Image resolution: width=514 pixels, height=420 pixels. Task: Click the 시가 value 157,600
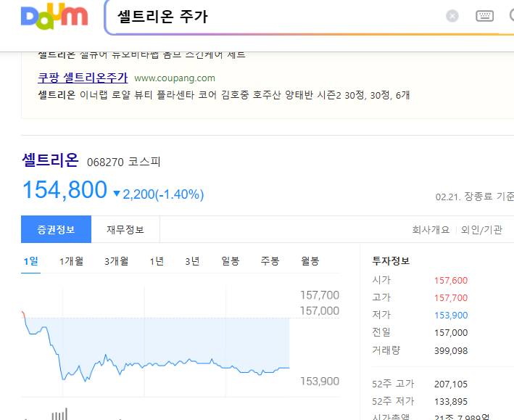pyautogui.click(x=451, y=281)
